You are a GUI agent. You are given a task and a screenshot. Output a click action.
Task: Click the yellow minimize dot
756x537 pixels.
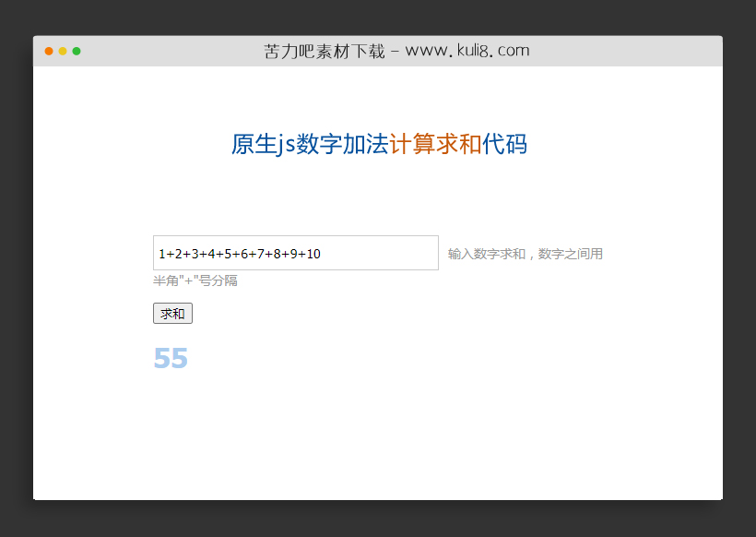[x=63, y=52]
